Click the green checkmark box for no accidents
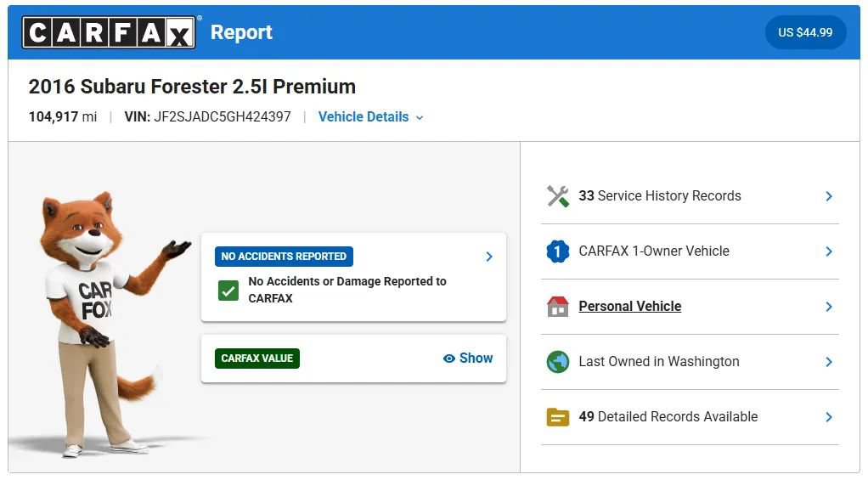This screenshot has width=868, height=480. pyautogui.click(x=228, y=290)
